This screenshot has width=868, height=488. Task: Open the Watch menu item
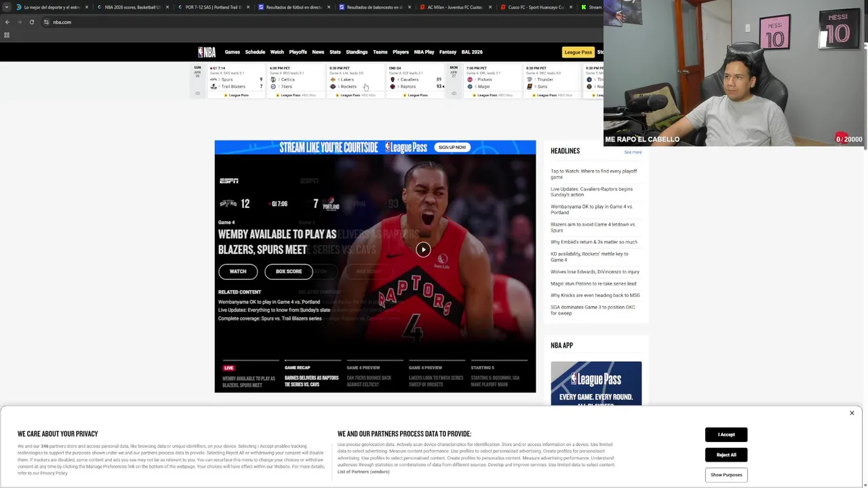click(277, 52)
